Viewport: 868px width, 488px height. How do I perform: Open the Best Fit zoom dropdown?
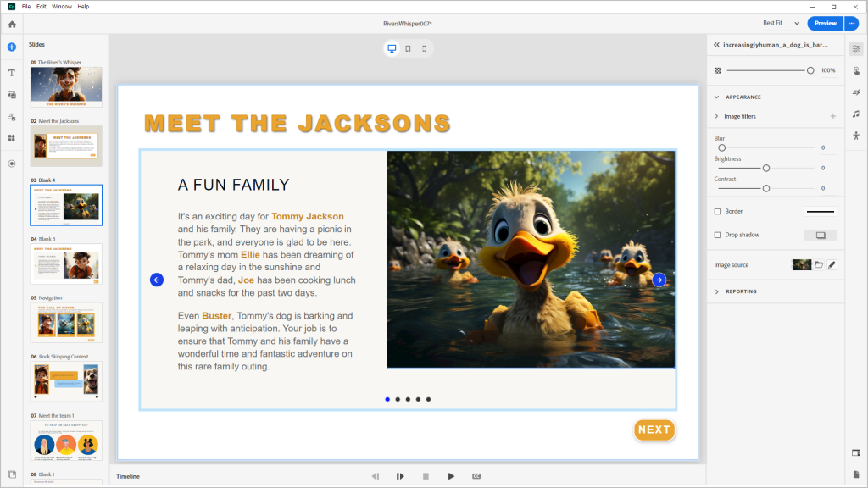[781, 24]
